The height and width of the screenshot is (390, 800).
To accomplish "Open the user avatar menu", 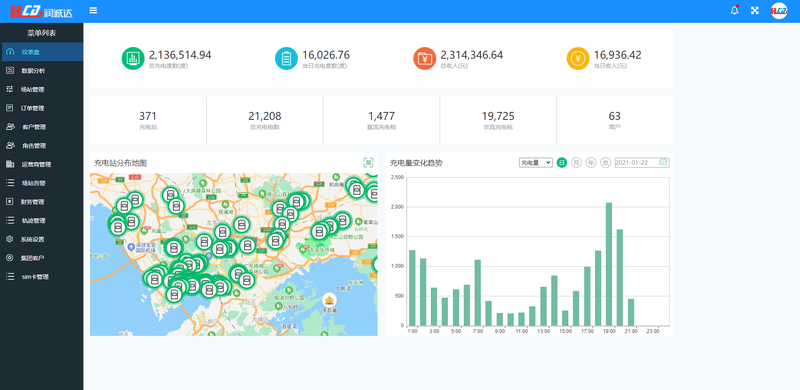I will tap(779, 11).
